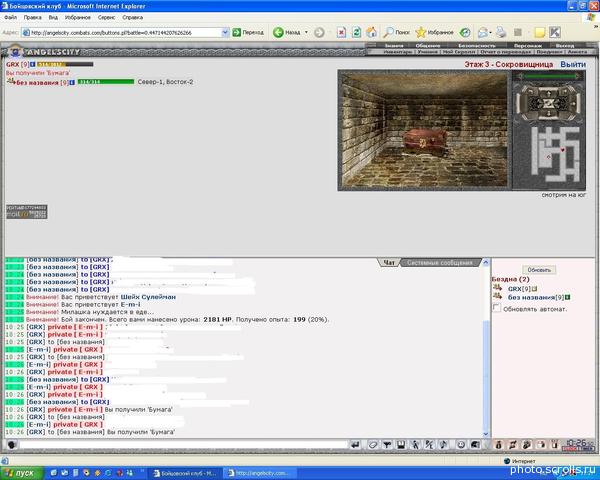Click the IE Refresh toolbar icon
Image resolution: width=600 pixels, height=480 pixels.
(356, 33)
